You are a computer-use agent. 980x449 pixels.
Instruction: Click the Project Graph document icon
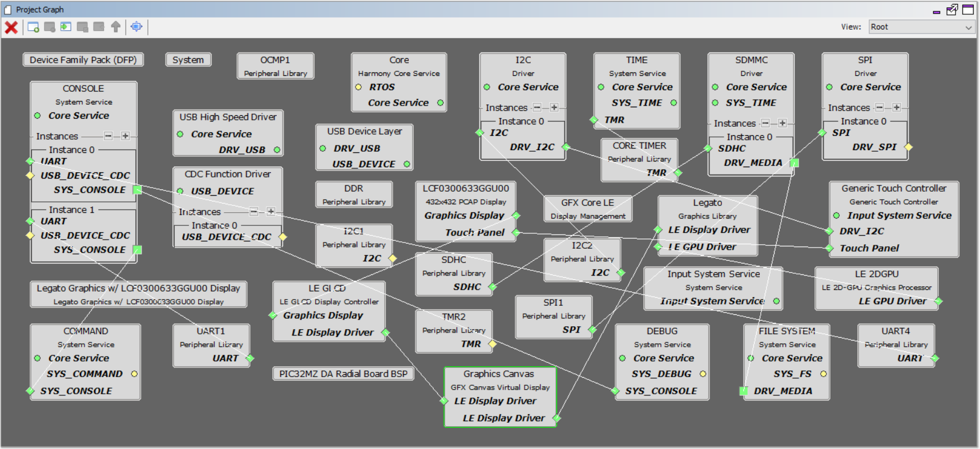tap(7, 10)
